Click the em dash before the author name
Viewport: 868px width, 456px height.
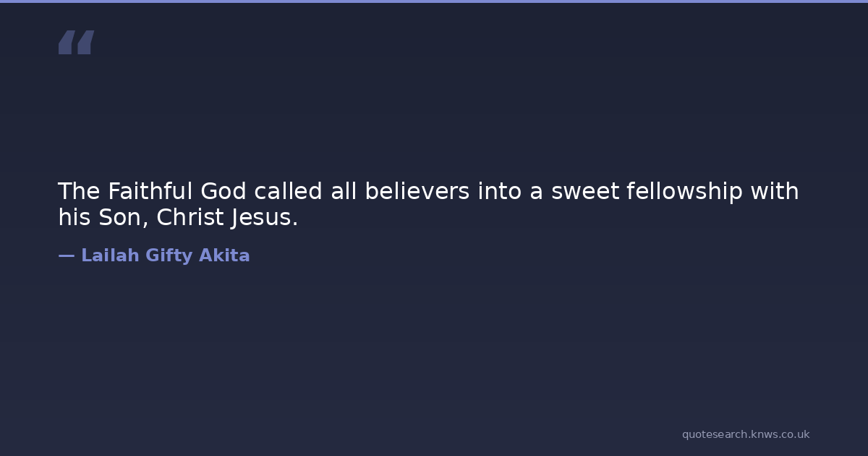66,256
